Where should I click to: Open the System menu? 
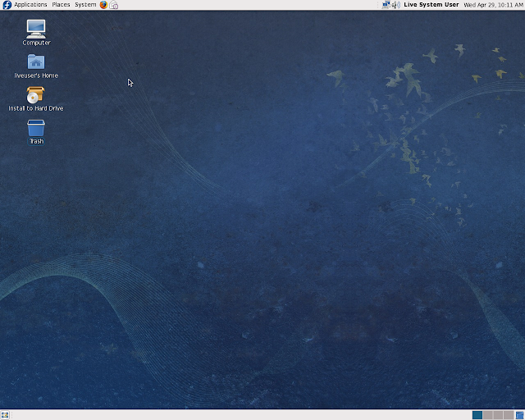pyautogui.click(x=85, y=5)
